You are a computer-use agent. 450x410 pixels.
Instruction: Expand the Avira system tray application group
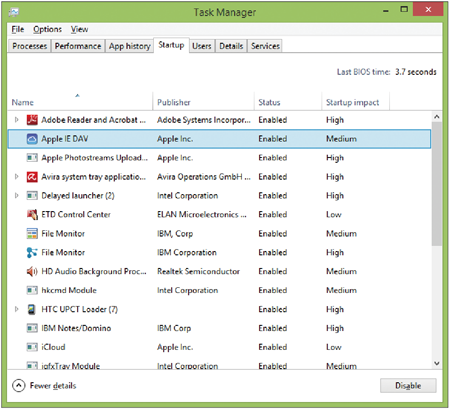16,177
